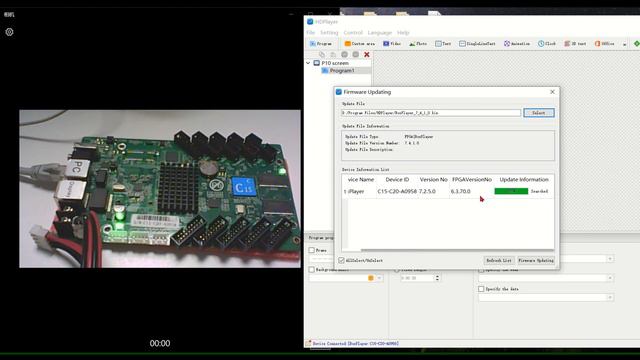This screenshot has height=360, width=640.
Task: Add a 3D text item
Action: (x=576, y=43)
